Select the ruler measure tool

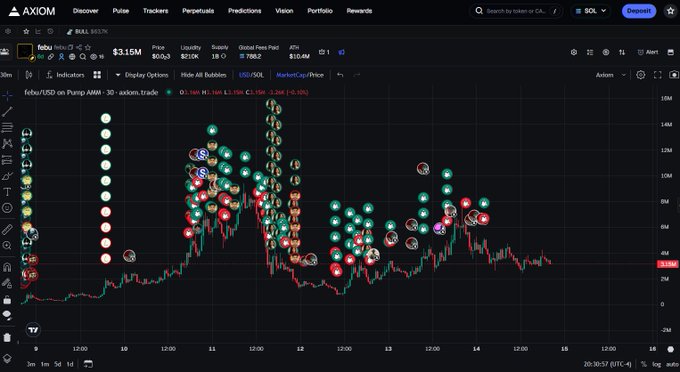[7, 229]
